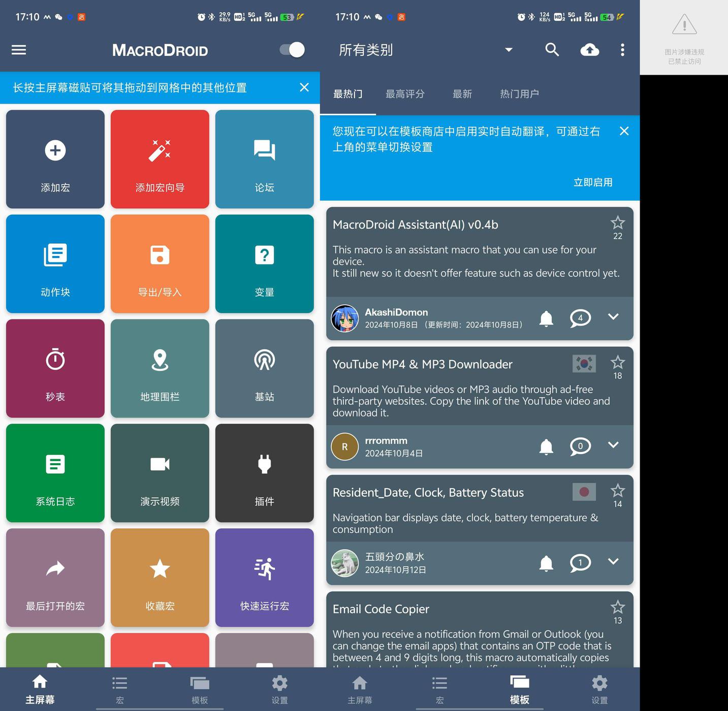
Task: Click the Japanese flag on Resident_Date card
Action: point(584,492)
